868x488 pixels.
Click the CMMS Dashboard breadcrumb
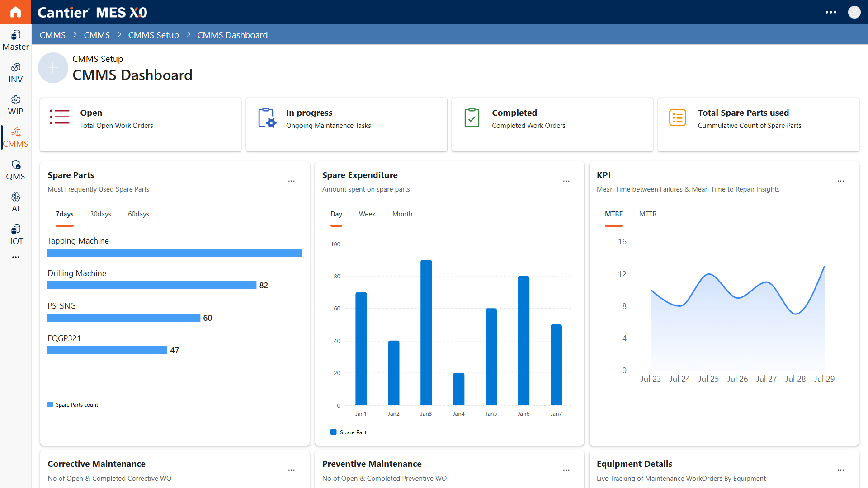pyautogui.click(x=232, y=35)
